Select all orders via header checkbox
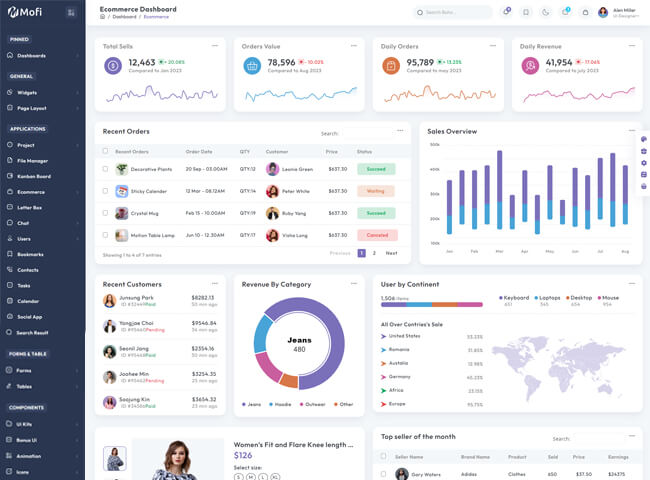 (x=106, y=151)
